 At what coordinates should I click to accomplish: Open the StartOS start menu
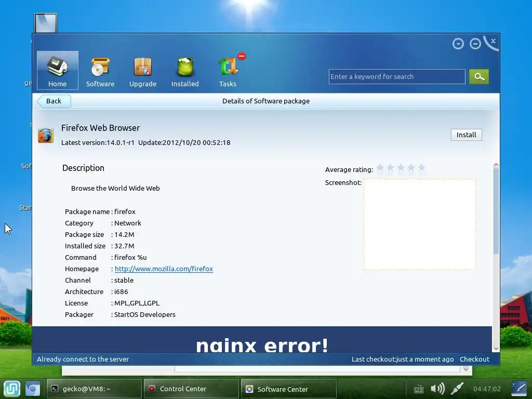click(12, 389)
